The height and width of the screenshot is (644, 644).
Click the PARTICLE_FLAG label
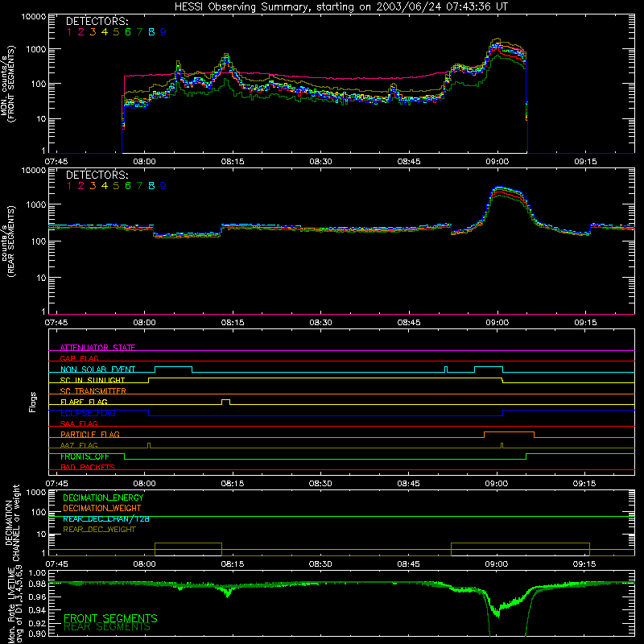click(x=90, y=434)
